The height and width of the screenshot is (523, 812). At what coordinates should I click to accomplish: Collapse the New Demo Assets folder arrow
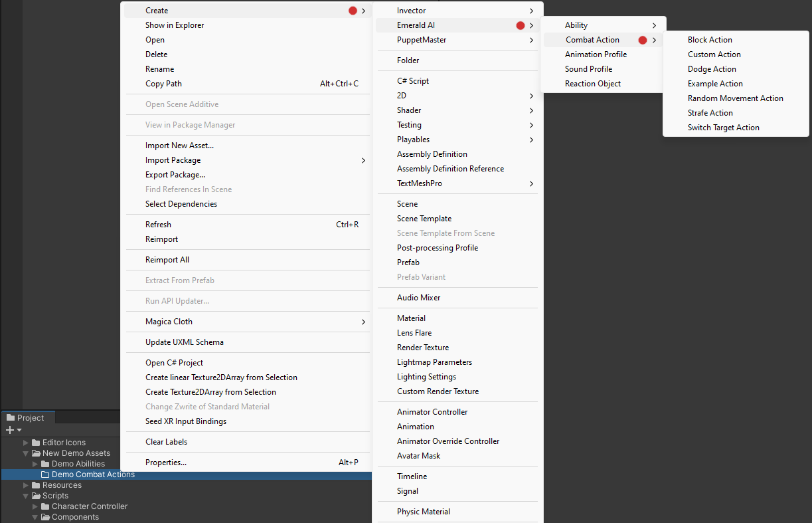point(26,453)
